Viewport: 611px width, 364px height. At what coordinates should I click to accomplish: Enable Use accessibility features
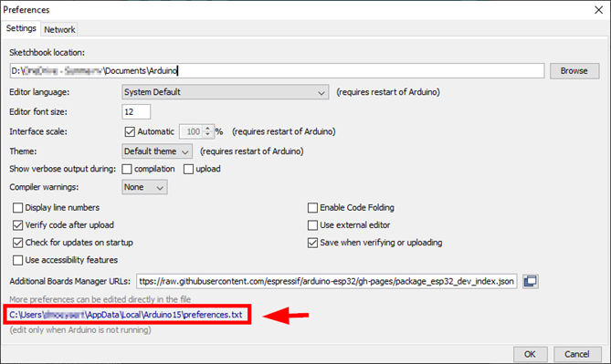(x=17, y=260)
